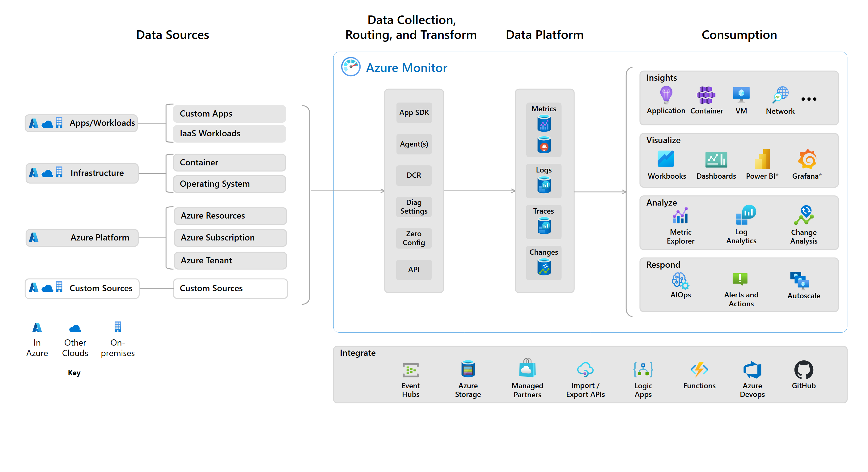Screen dimensions: 868x472
Task: Select the Operating System box
Action: tap(230, 184)
